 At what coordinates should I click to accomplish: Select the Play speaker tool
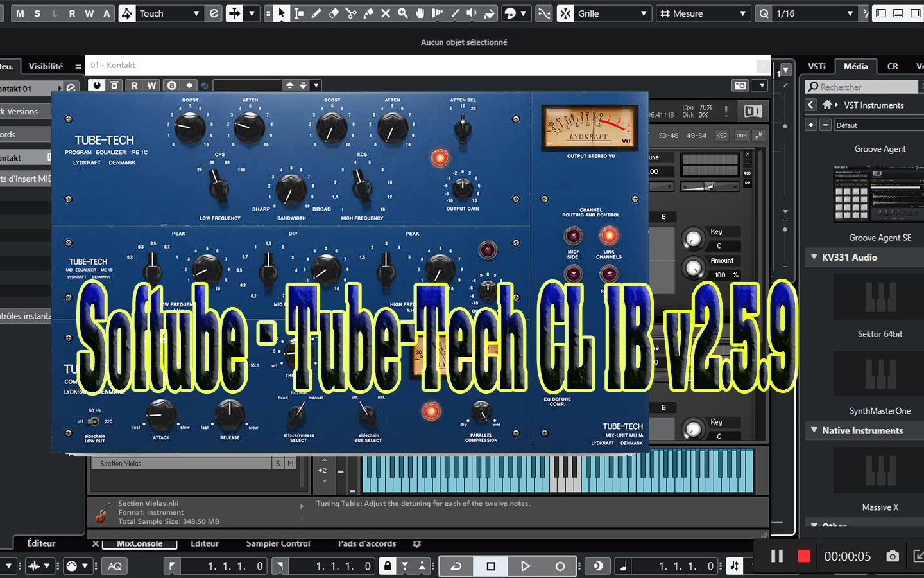tap(472, 13)
